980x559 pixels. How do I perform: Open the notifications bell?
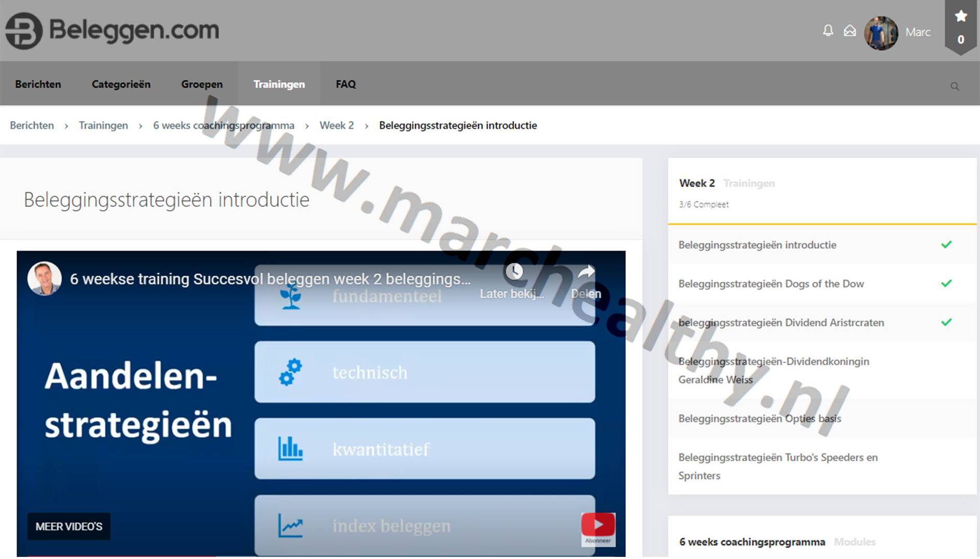pyautogui.click(x=828, y=31)
